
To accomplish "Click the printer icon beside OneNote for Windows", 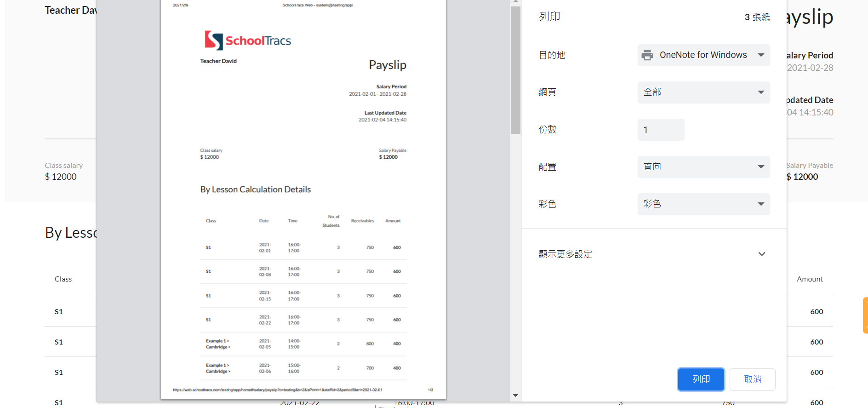I will coord(647,55).
